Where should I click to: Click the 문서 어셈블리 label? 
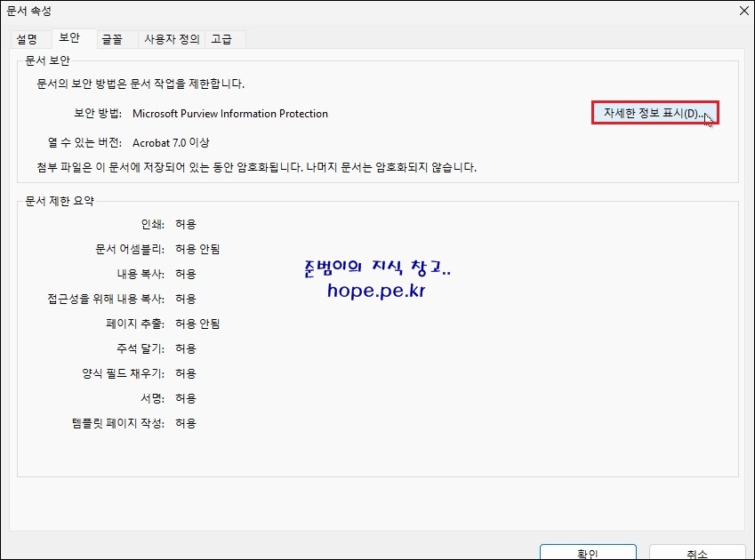[x=130, y=249]
